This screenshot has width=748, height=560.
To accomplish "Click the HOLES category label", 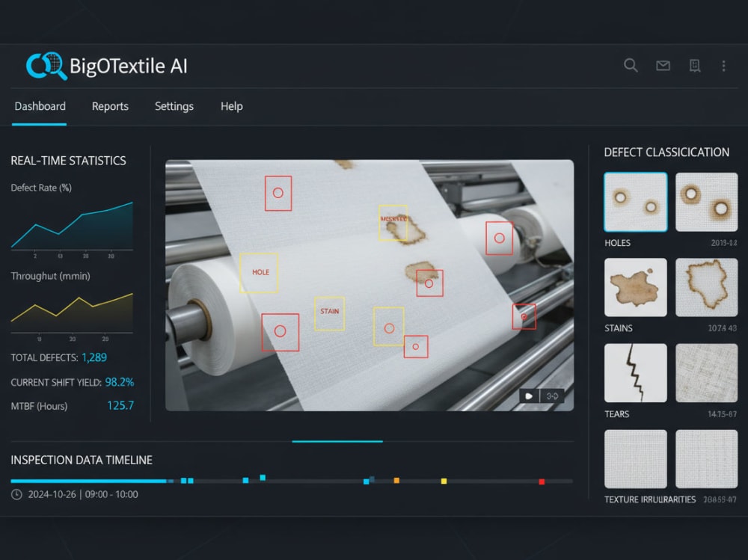I will point(617,243).
